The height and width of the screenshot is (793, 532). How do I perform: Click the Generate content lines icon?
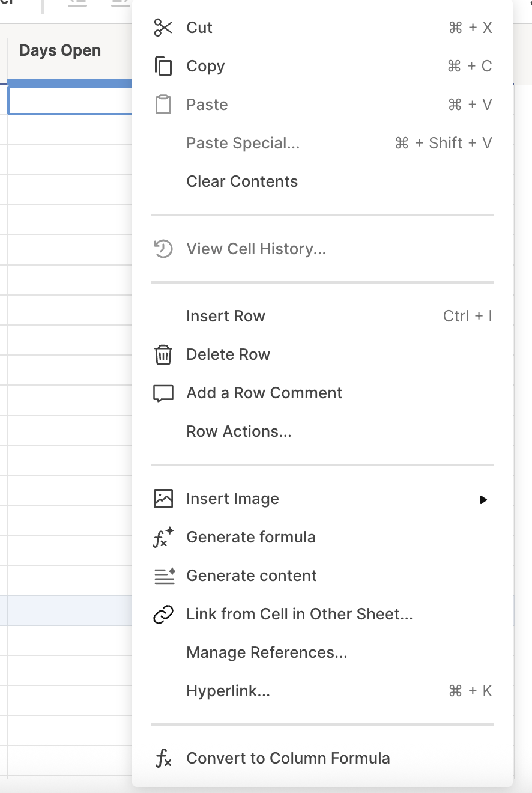164,576
